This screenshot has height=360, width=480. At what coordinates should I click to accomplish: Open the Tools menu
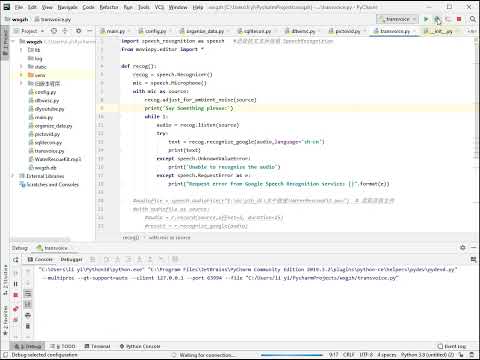click(144, 7)
